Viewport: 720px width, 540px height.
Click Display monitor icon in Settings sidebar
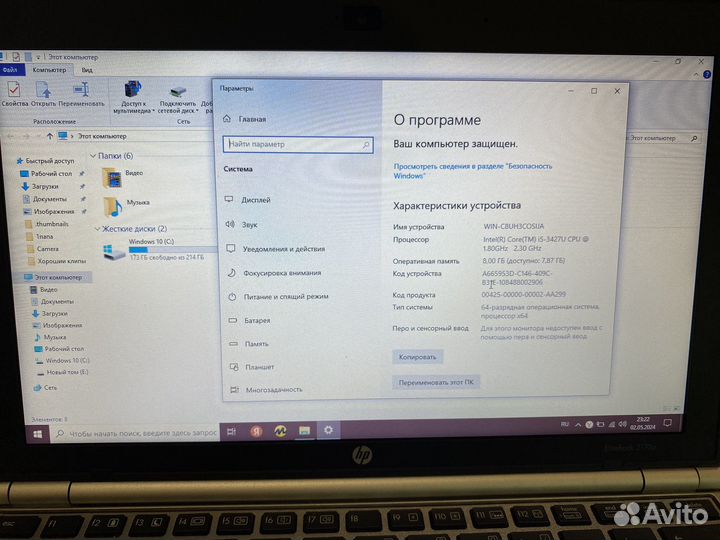tap(229, 199)
